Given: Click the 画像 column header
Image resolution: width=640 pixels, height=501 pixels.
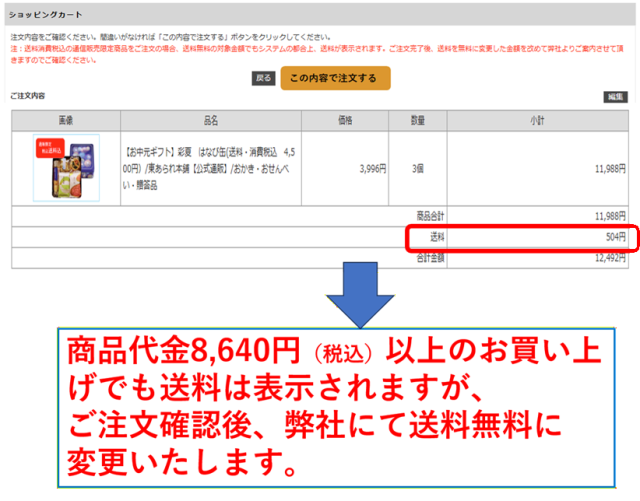Looking at the screenshot, I should [66, 120].
